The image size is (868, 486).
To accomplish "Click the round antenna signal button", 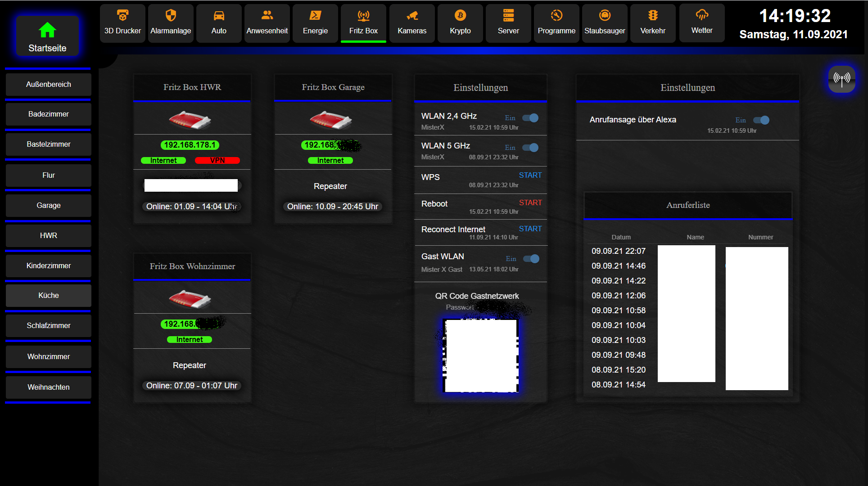I will click(841, 79).
